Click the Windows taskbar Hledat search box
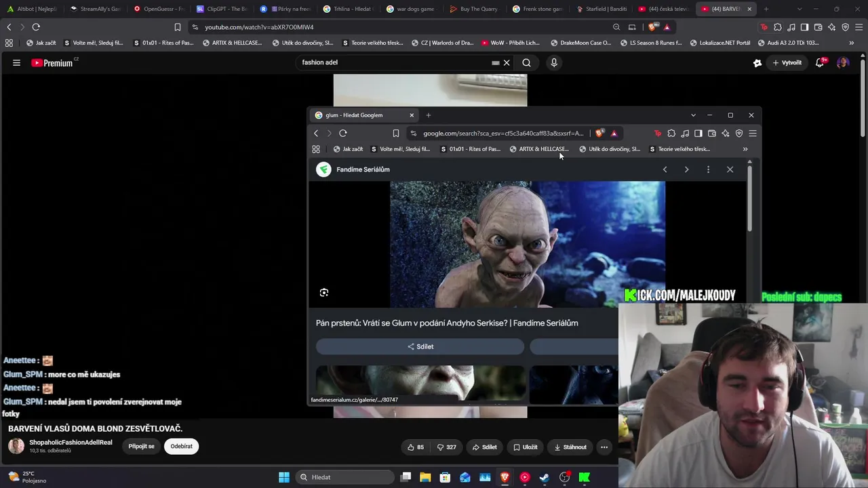The height and width of the screenshot is (488, 868). [344, 477]
